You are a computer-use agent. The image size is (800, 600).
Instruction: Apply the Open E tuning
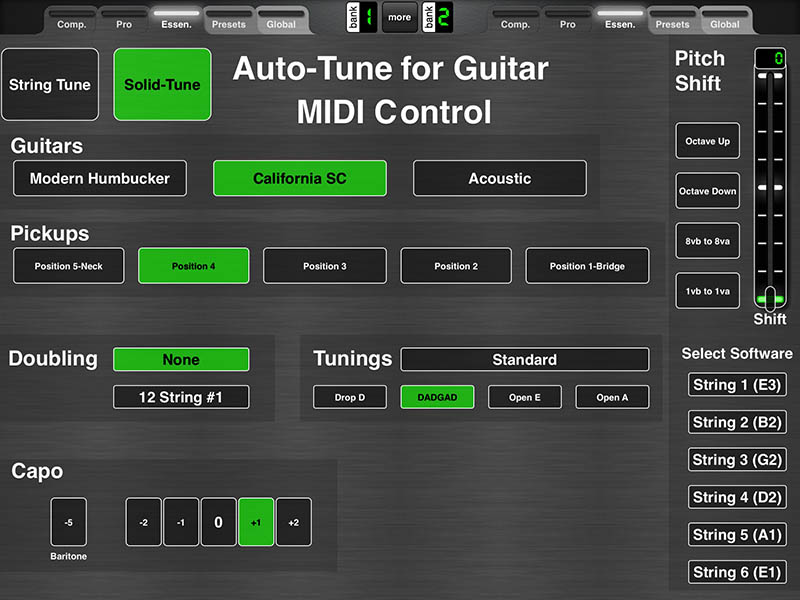(x=525, y=397)
